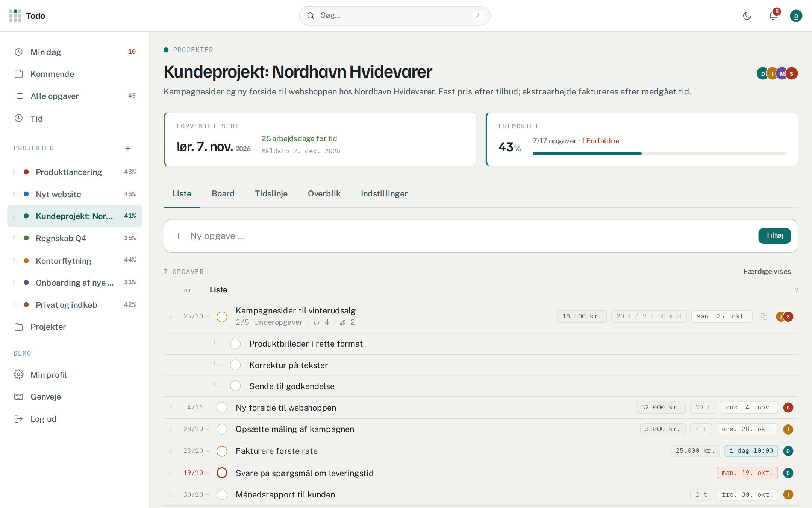The image size is (812, 508).
Task: Open the 18.500 kr. amount chip
Action: [582, 316]
